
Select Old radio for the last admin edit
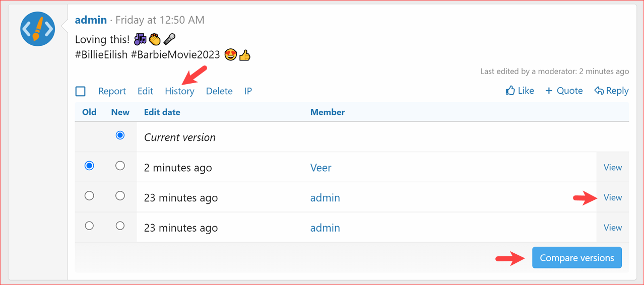click(x=89, y=226)
